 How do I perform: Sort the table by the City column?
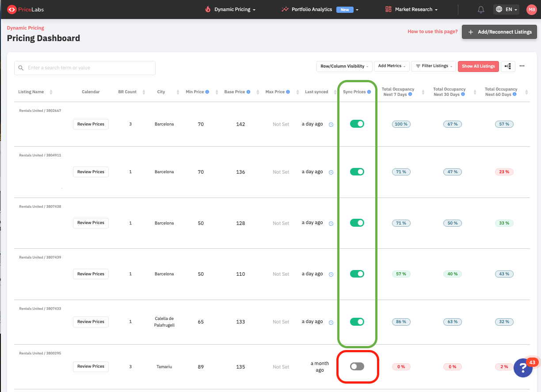[178, 92]
